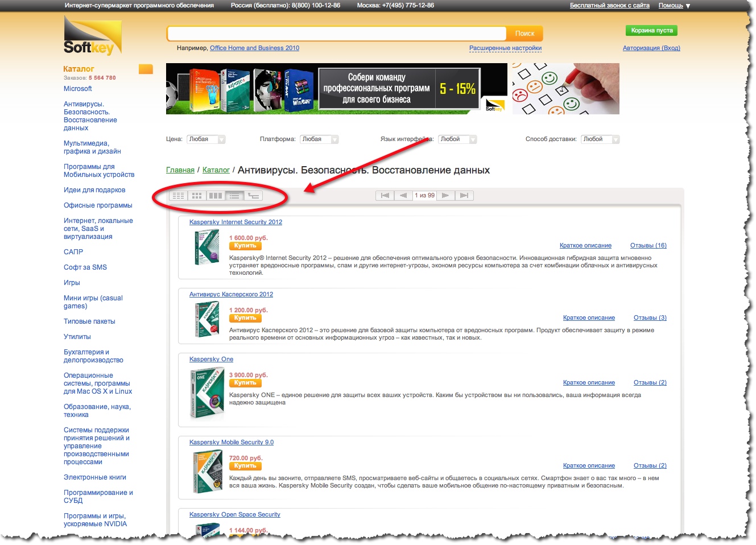The width and height of the screenshot is (756, 545).
Task: Select Мультимедиа, графика и дизайн category
Action: [x=92, y=147]
